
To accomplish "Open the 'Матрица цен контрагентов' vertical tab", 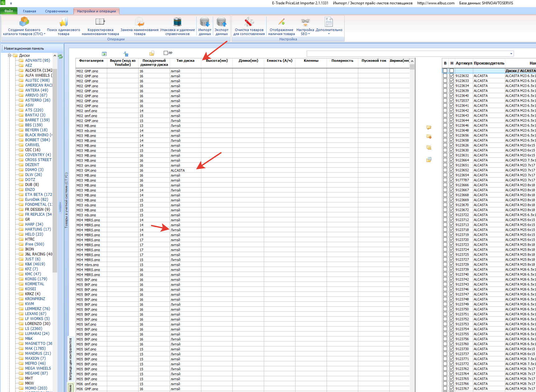I will [71, 359].
